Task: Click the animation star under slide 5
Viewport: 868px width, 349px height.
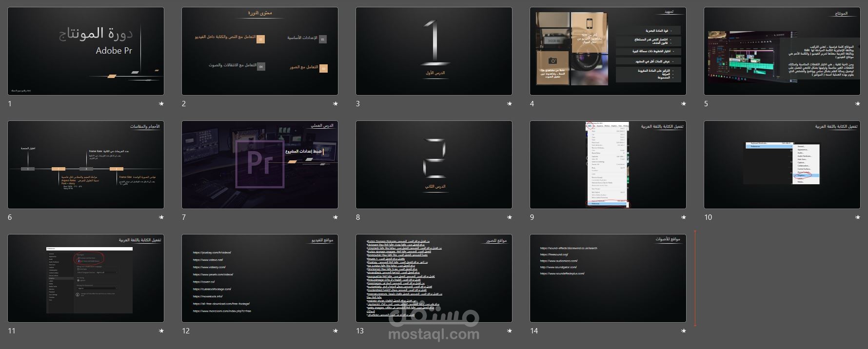Action: click(858, 104)
